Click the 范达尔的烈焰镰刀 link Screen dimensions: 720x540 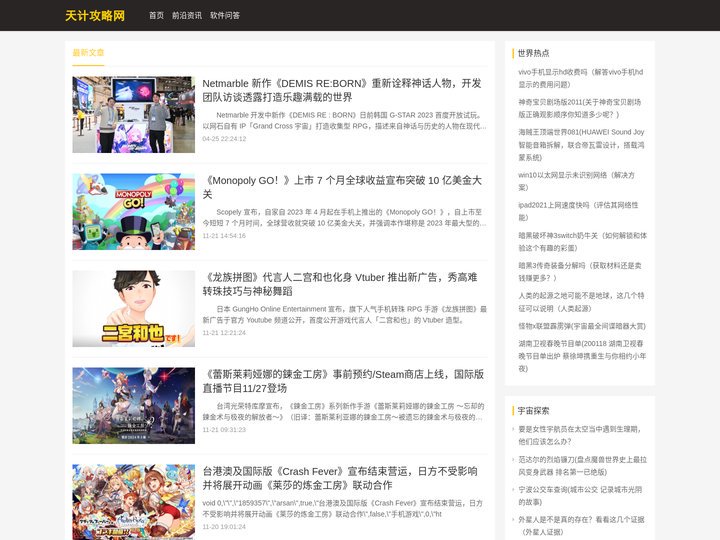click(582, 466)
